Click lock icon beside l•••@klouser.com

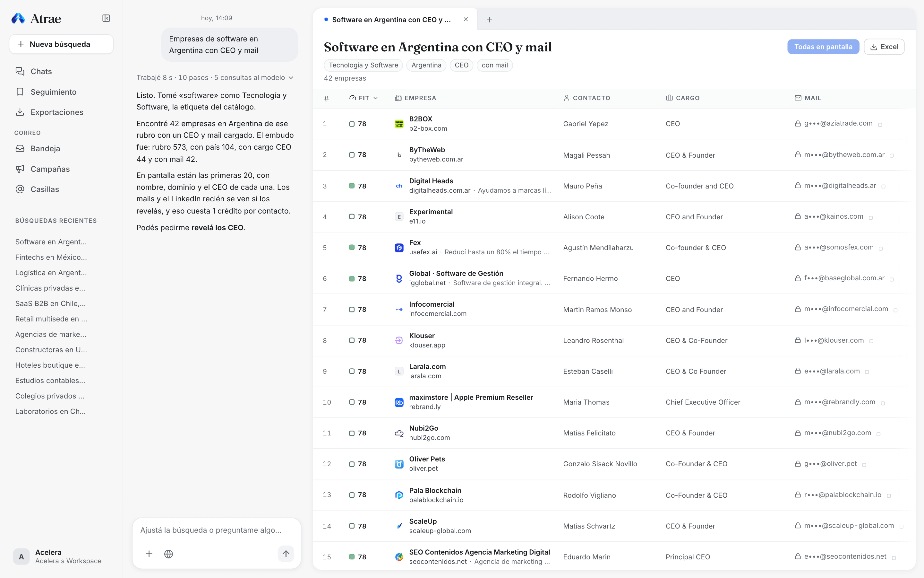pos(798,340)
